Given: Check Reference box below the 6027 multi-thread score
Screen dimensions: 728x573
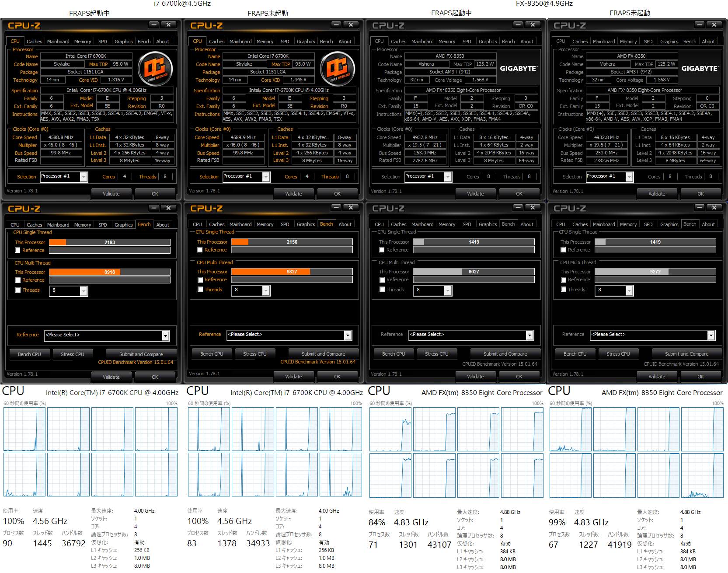Looking at the screenshot, I should (382, 280).
